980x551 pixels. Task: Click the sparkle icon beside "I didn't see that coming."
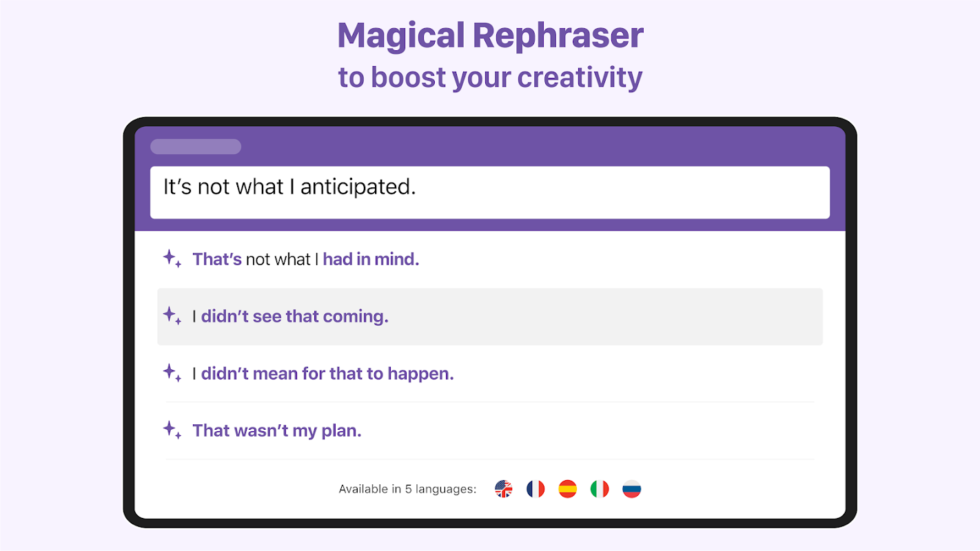(172, 316)
